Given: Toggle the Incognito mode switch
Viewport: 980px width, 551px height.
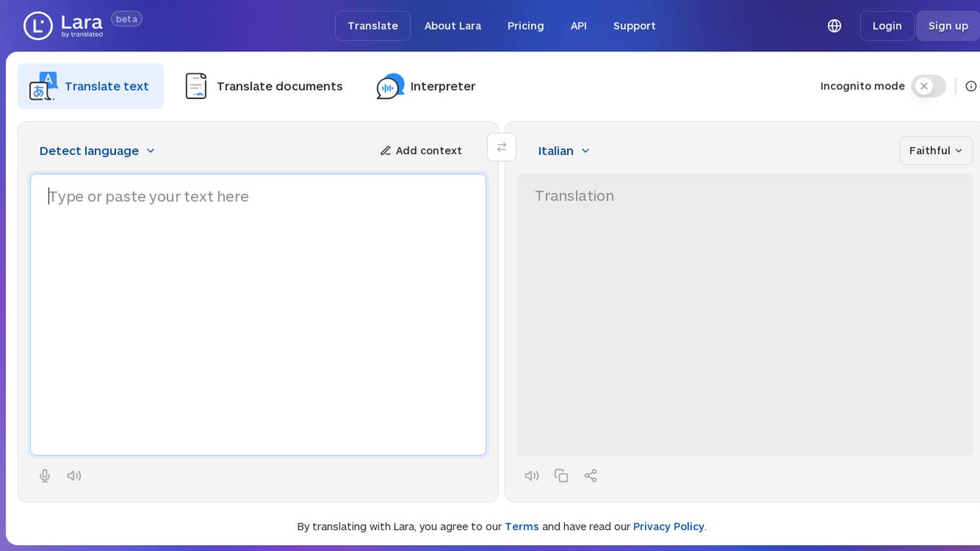Looking at the screenshot, I should point(928,87).
